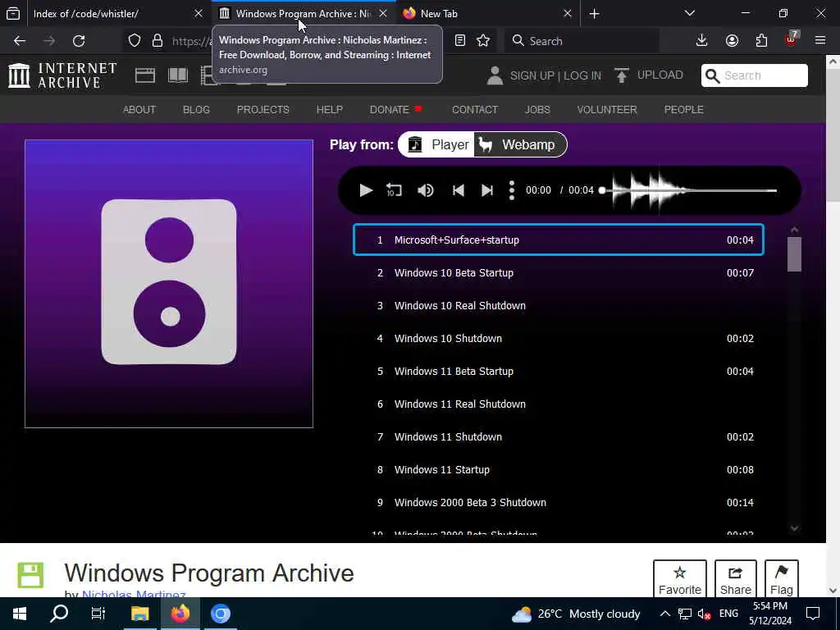
Task: Open the player's three-dot options menu
Action: click(512, 190)
